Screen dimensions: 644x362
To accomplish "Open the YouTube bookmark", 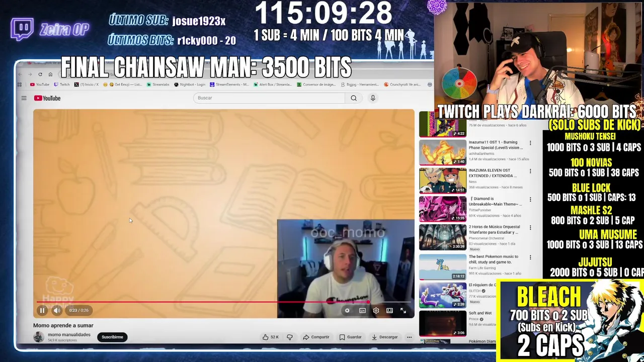I will click(40, 84).
